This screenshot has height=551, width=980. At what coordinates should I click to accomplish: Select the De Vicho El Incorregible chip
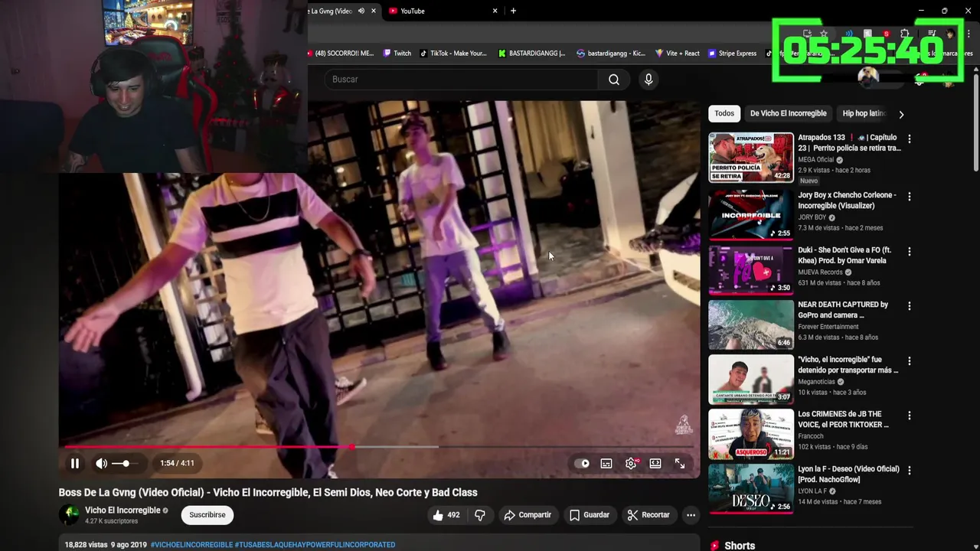click(788, 113)
